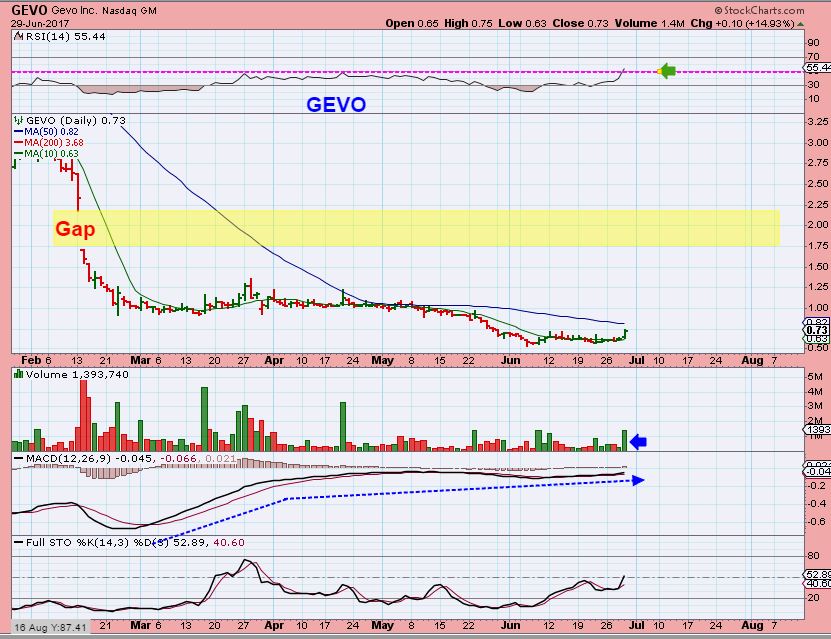The width and height of the screenshot is (831, 639).
Task: Click the 90 label on RSI axis
Action: [814, 43]
